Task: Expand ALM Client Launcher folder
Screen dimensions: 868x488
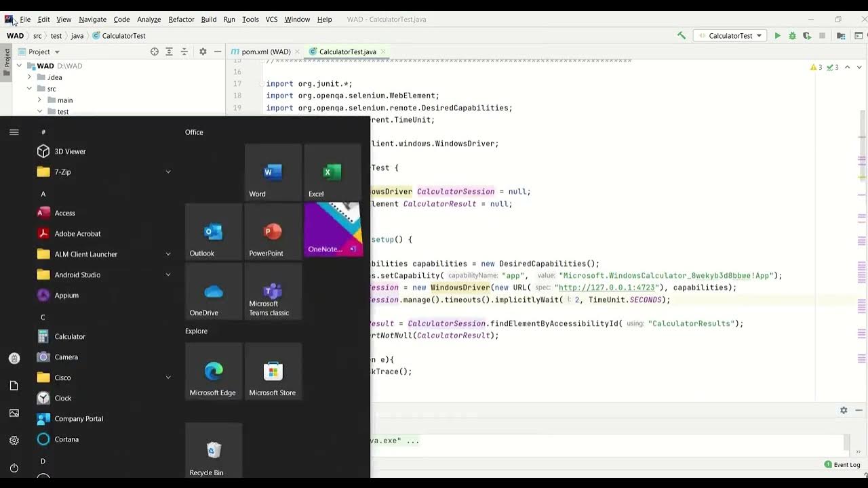Action: [168, 254]
